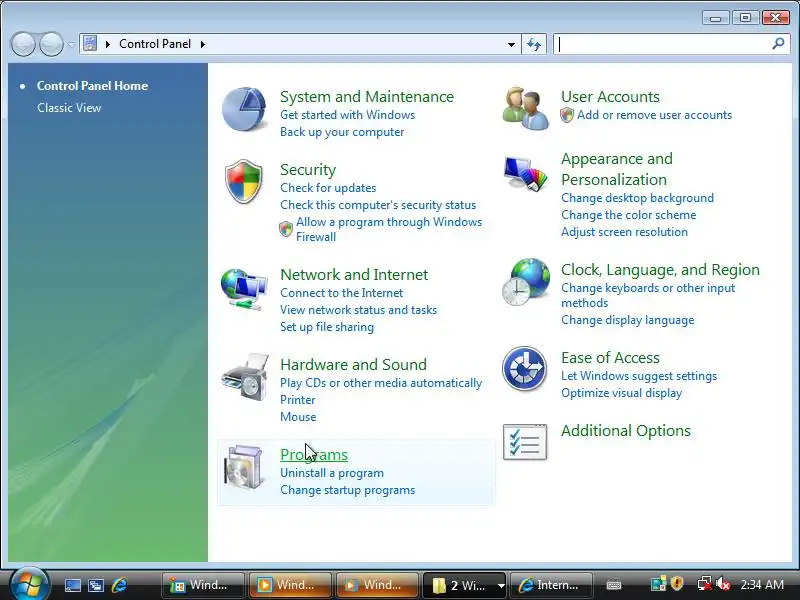Click Get started with Windows link

[x=347, y=115]
